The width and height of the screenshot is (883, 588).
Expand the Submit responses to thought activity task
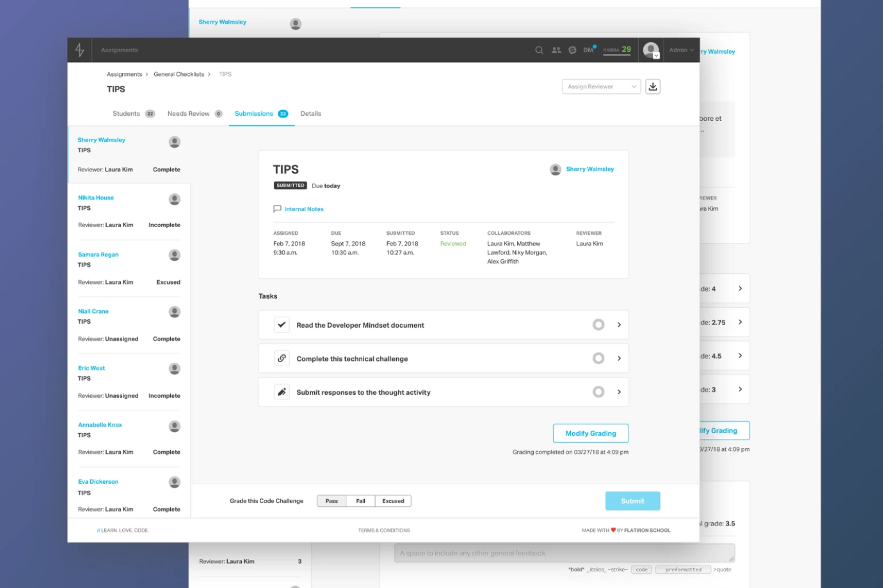click(619, 392)
